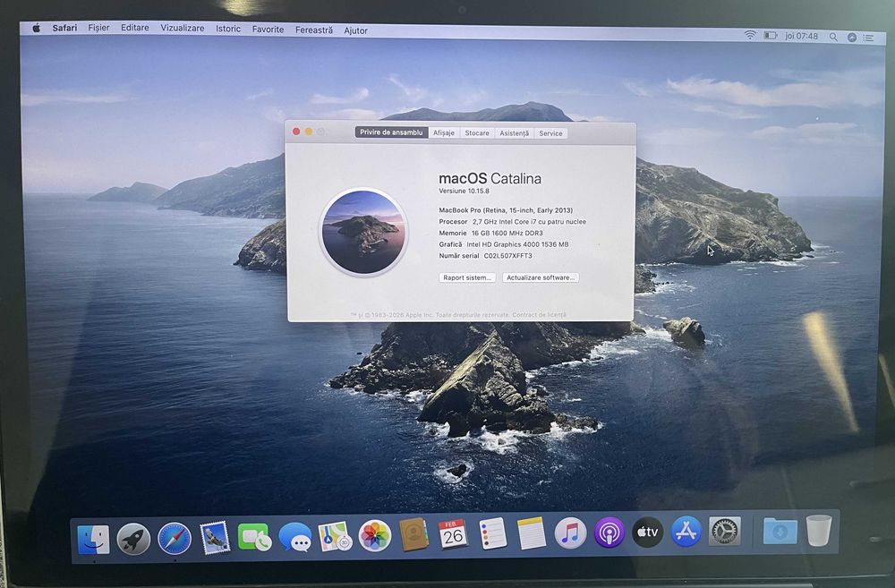
Task: Open Mail stamp icon in Dock
Action: 215,537
